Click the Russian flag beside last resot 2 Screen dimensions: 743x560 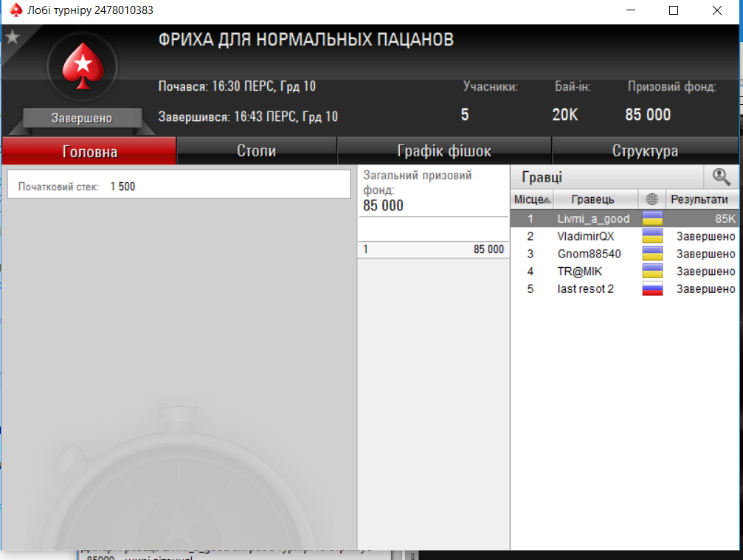click(x=652, y=288)
